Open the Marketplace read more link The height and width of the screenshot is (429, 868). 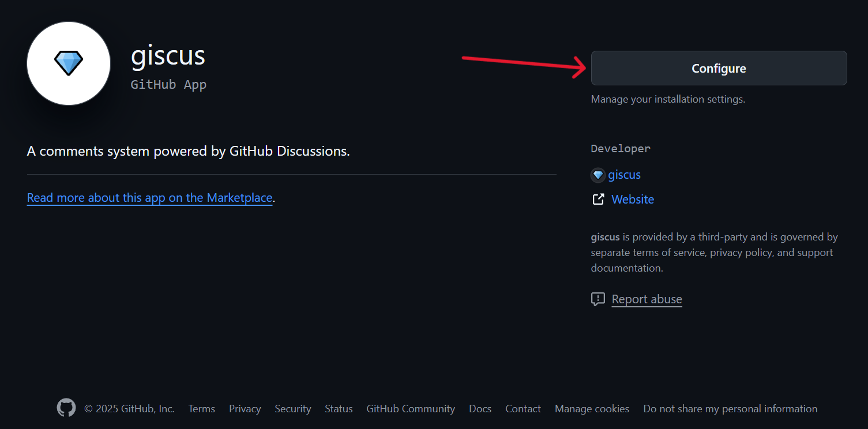(149, 198)
